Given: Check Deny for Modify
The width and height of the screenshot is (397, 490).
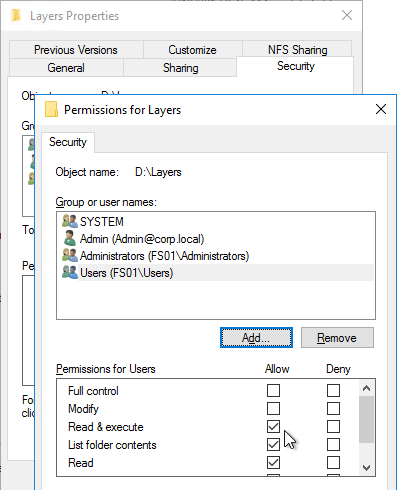Looking at the screenshot, I should pyautogui.click(x=333, y=408).
